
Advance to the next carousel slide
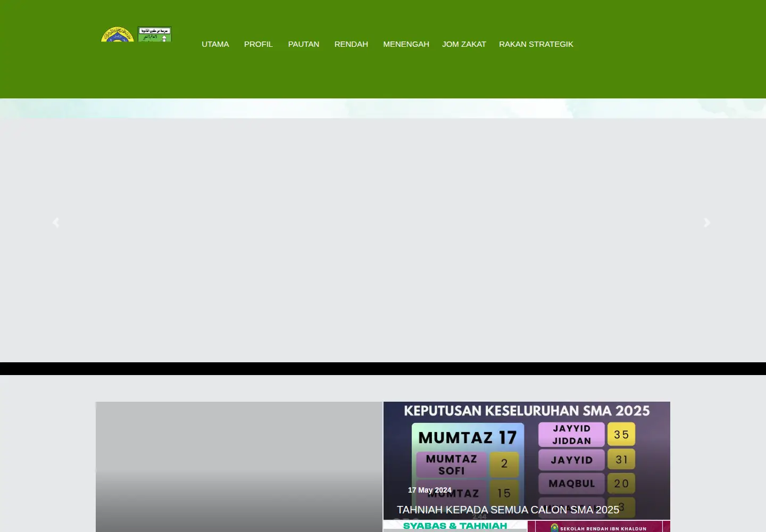tap(707, 222)
